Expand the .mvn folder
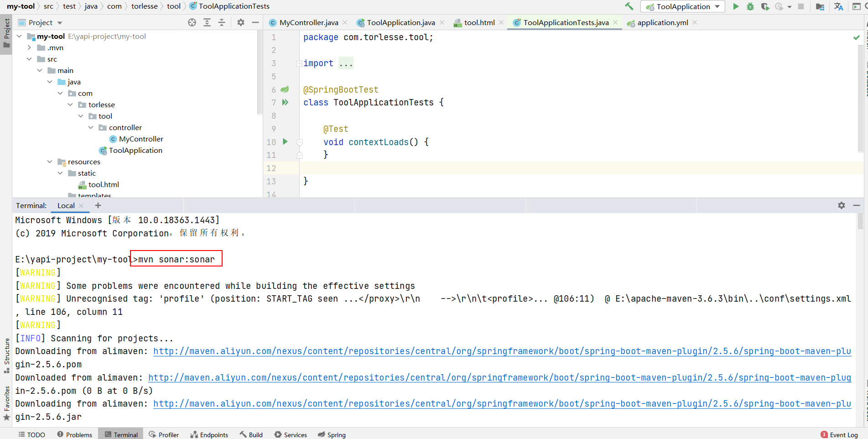 (29, 47)
